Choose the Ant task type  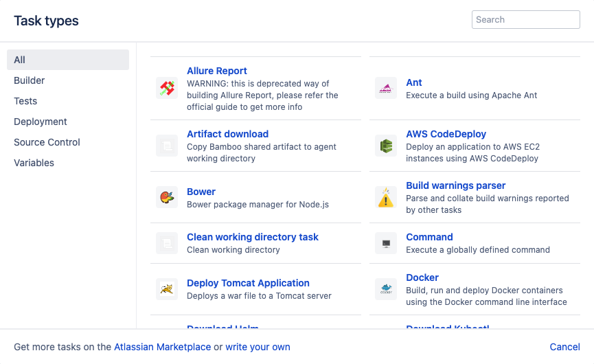pos(413,82)
